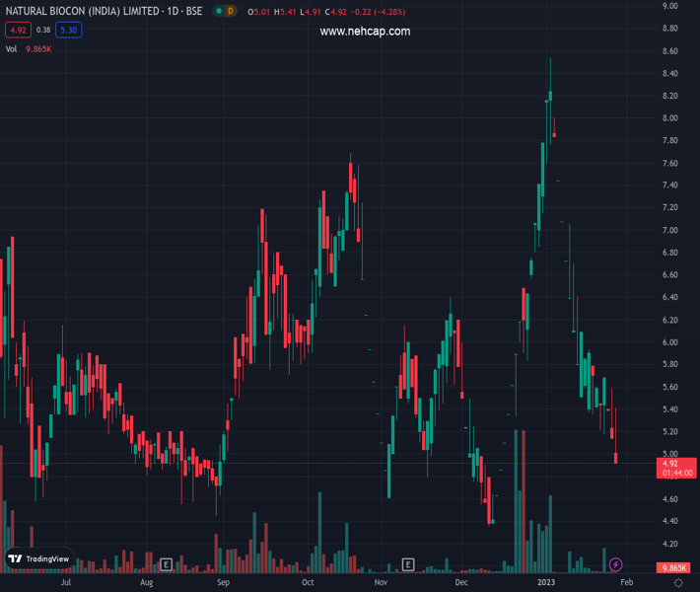This screenshot has height=592, width=700.
Task: Click the red 4.92 sell price box
Action: (18, 30)
